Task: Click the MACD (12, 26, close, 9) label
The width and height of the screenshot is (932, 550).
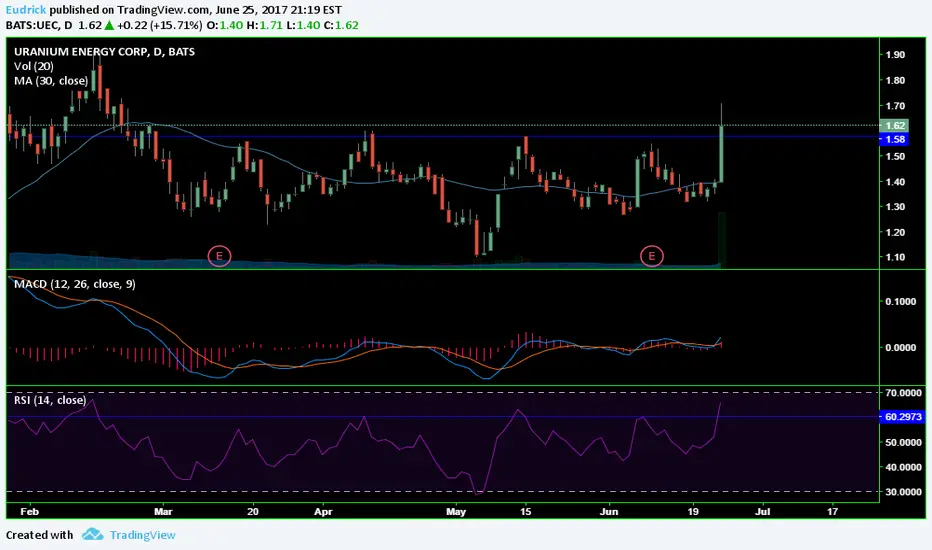Action: coord(74,284)
